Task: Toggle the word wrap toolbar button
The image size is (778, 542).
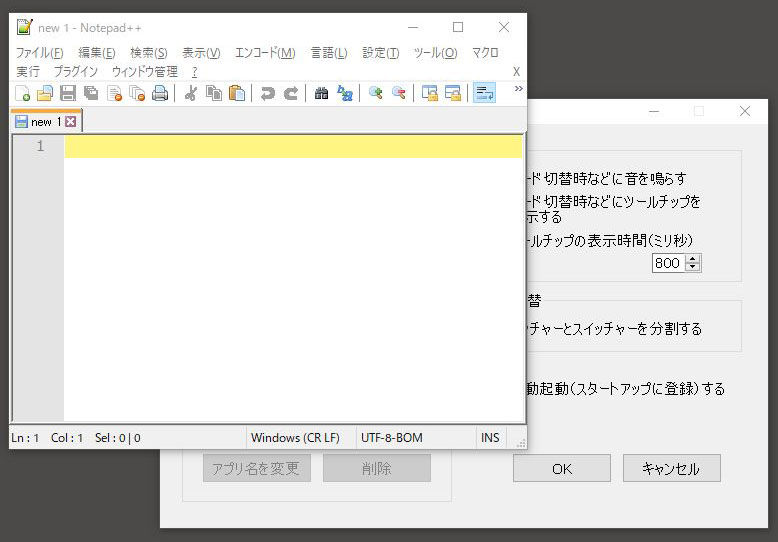Action: (484, 93)
